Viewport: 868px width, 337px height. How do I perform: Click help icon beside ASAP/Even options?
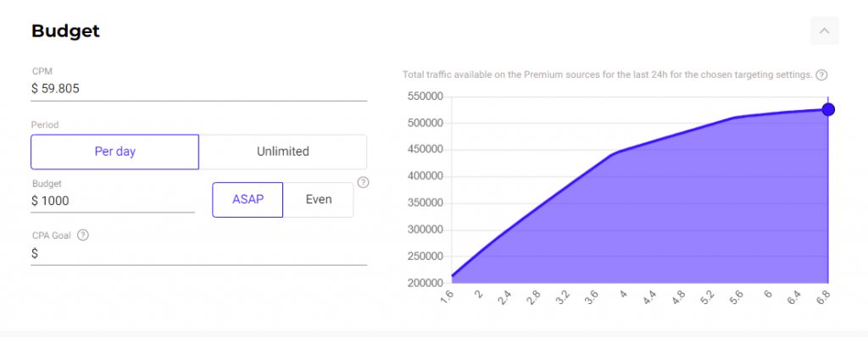pyautogui.click(x=363, y=182)
